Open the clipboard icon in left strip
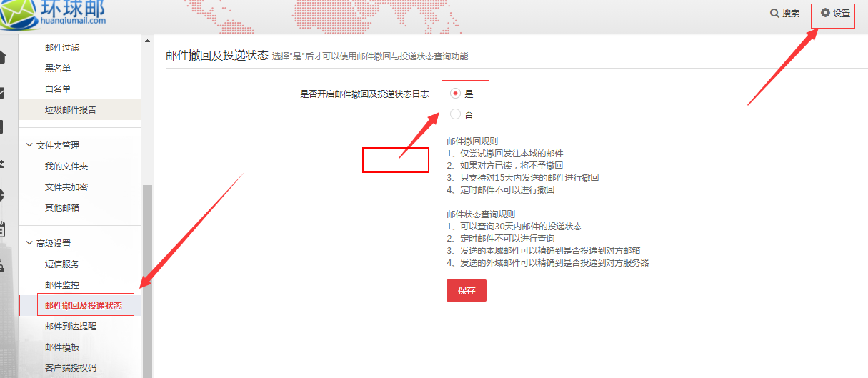The height and width of the screenshot is (378, 868). [2, 229]
